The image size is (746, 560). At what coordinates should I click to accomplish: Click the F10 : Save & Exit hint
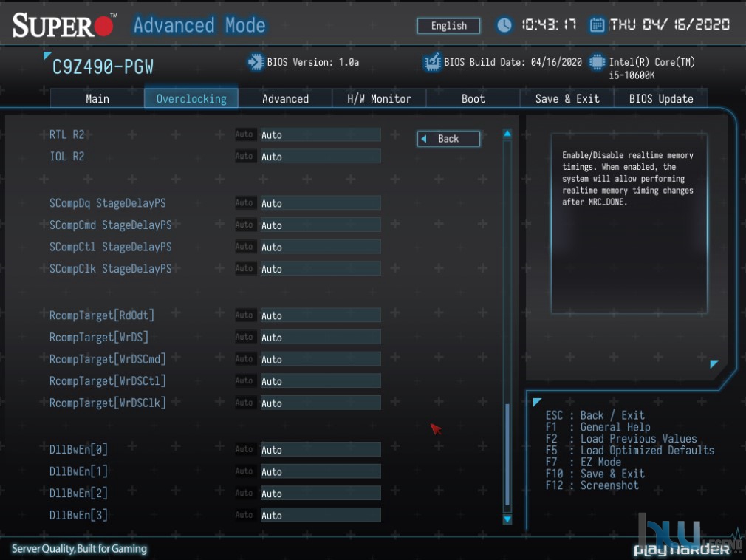[595, 474]
